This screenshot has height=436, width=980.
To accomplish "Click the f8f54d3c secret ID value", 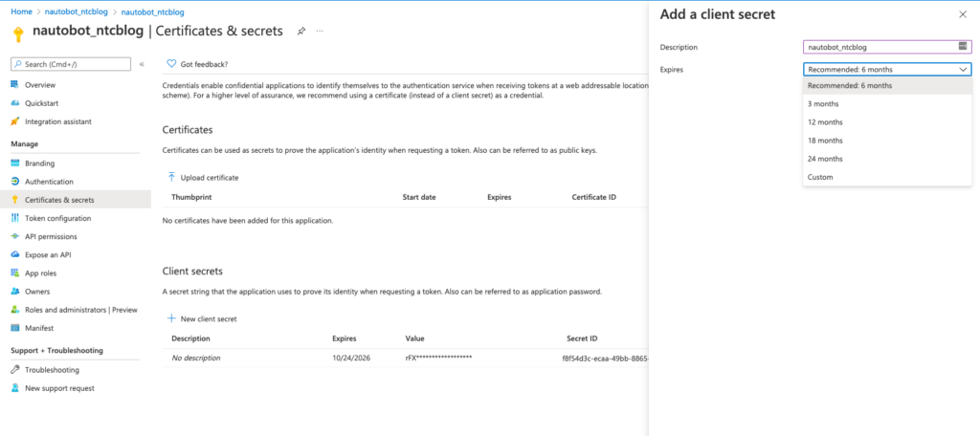I will [605, 358].
